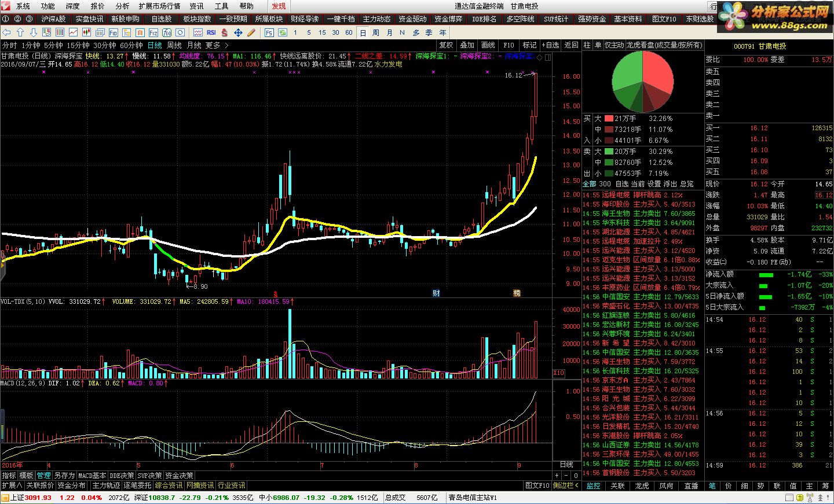Click the circled 2 icon below menu
Viewport: 834px width, 504px height.
(x=17, y=19)
